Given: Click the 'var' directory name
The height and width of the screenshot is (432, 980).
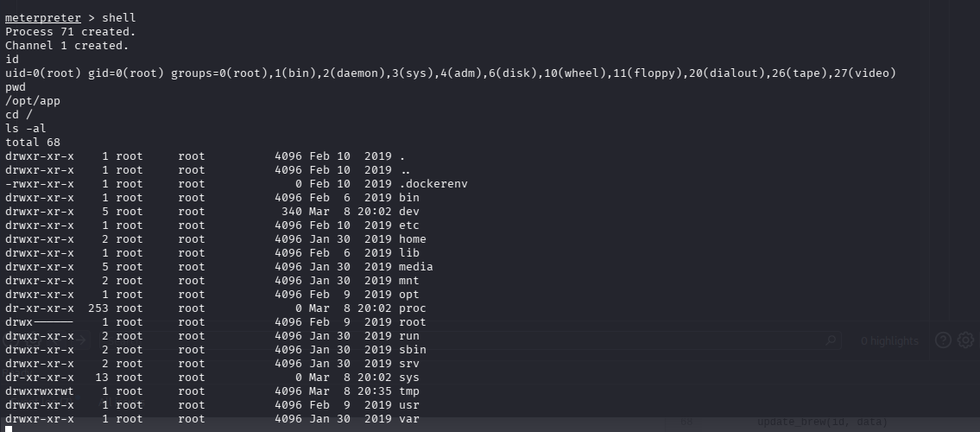Looking at the screenshot, I should pos(409,418).
